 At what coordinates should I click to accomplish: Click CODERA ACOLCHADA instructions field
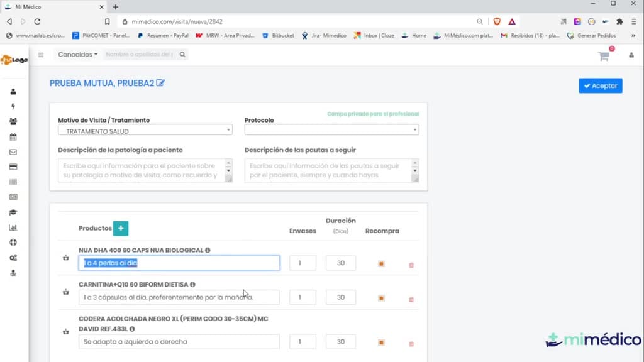coord(179,341)
